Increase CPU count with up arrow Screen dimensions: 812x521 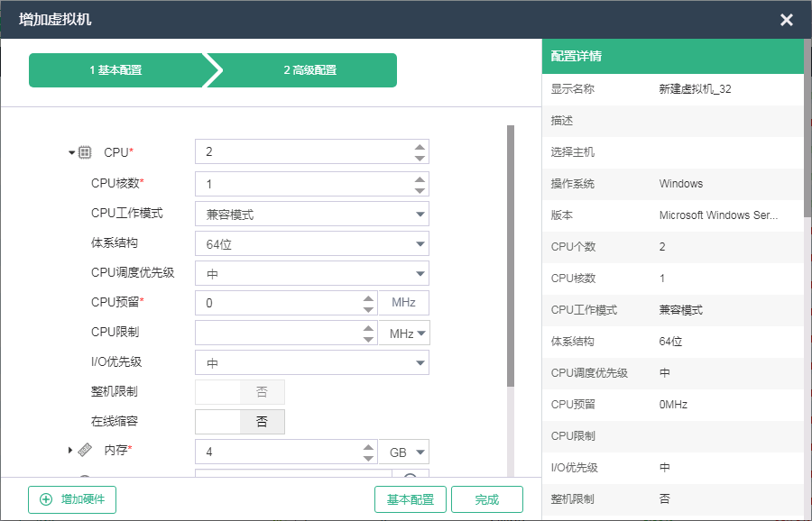420,146
